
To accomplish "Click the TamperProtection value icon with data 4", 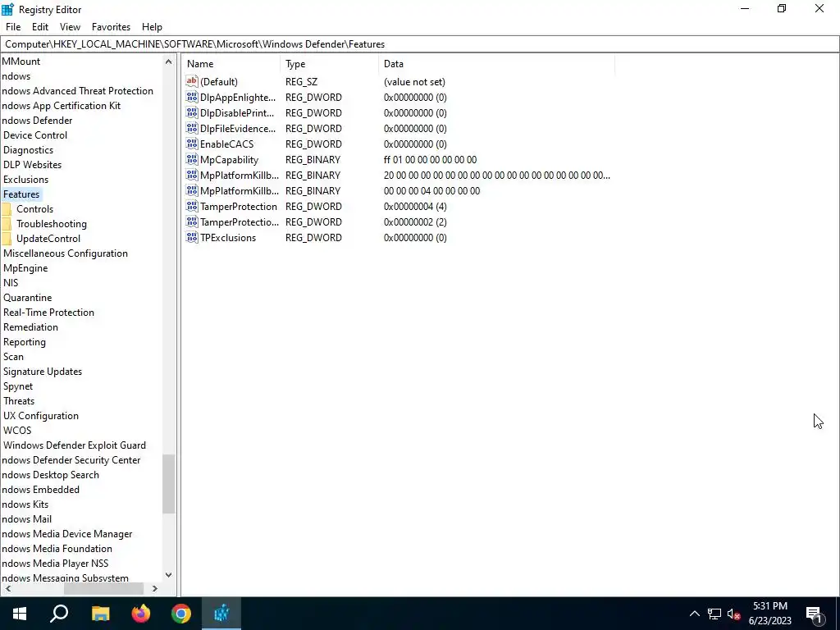I will click(x=192, y=206).
